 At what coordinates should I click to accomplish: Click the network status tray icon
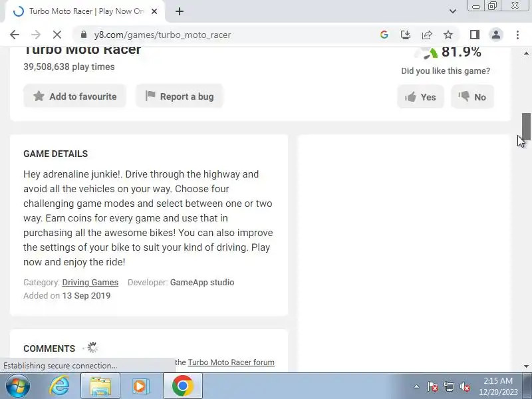coord(448,386)
